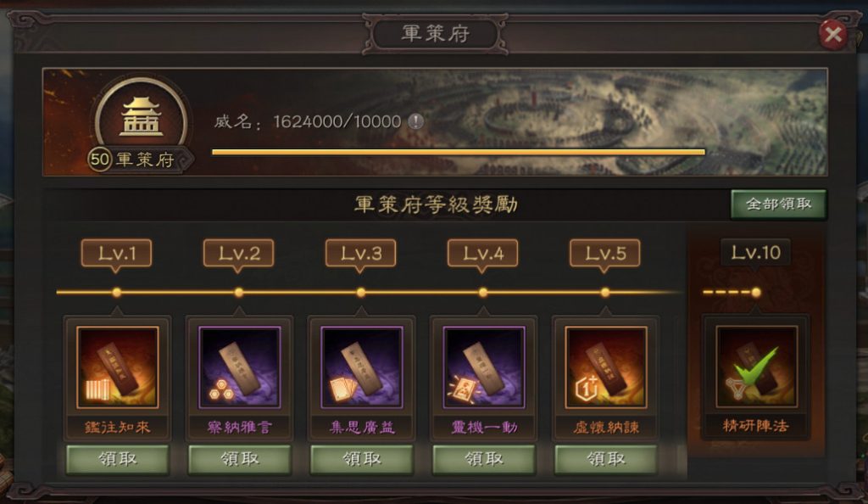Close the 軍策府 window
Screen dimensions: 868x504
832,34
